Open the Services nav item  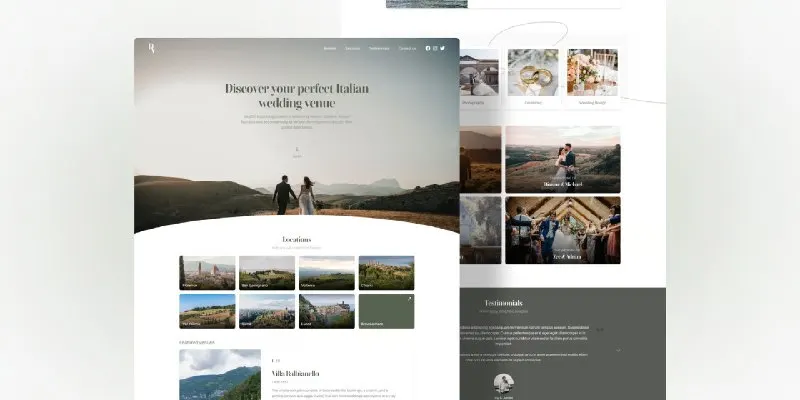(353, 48)
